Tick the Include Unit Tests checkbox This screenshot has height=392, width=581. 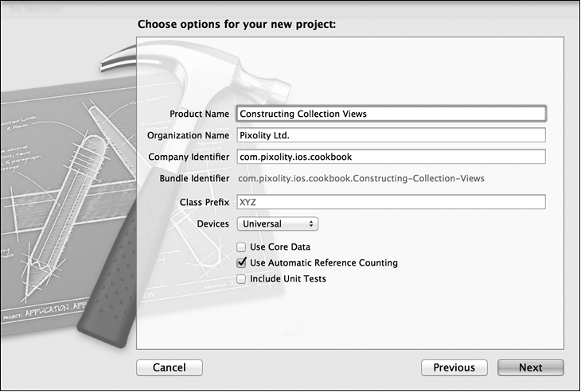point(242,279)
